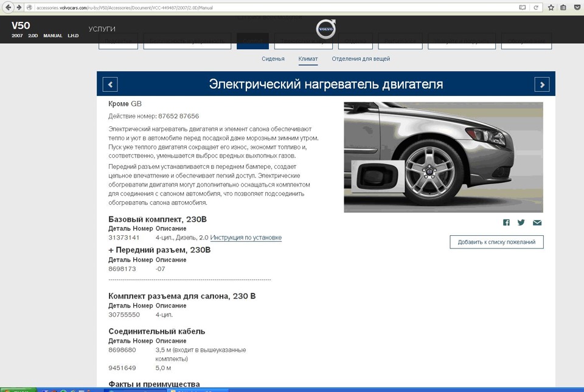Click part number 30755550
The image size is (584, 392).
pyautogui.click(x=124, y=315)
